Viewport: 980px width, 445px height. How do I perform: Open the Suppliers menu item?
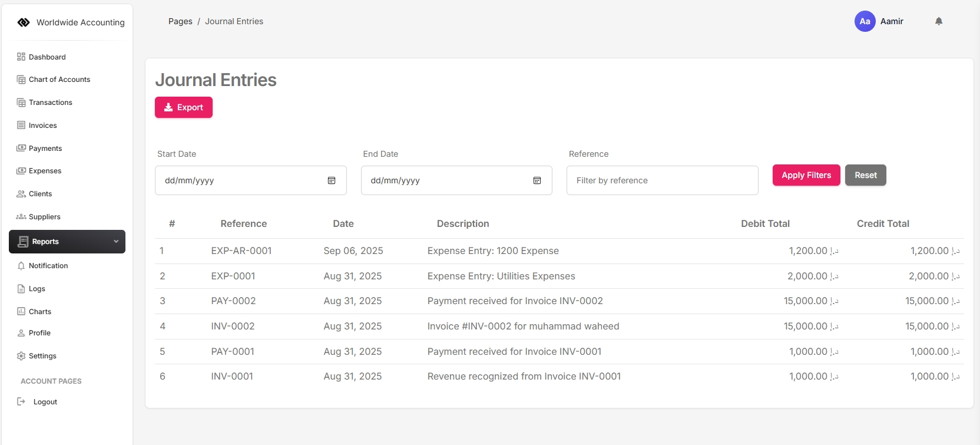tap(44, 217)
